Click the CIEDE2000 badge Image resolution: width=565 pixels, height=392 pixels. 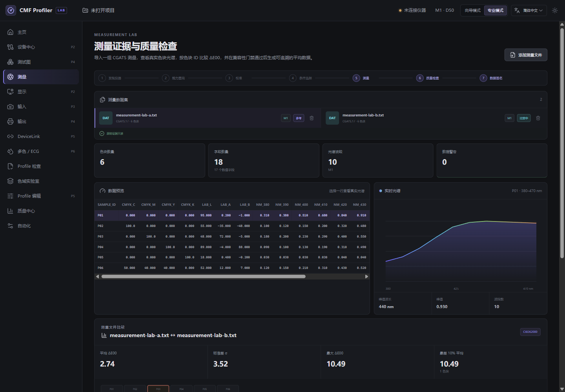530,332
